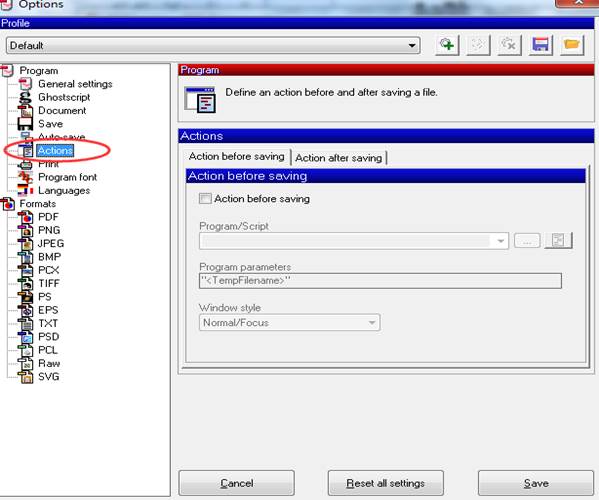This screenshot has width=599, height=500.
Task: Click the save profile floppy disk icon
Action: [x=540, y=45]
